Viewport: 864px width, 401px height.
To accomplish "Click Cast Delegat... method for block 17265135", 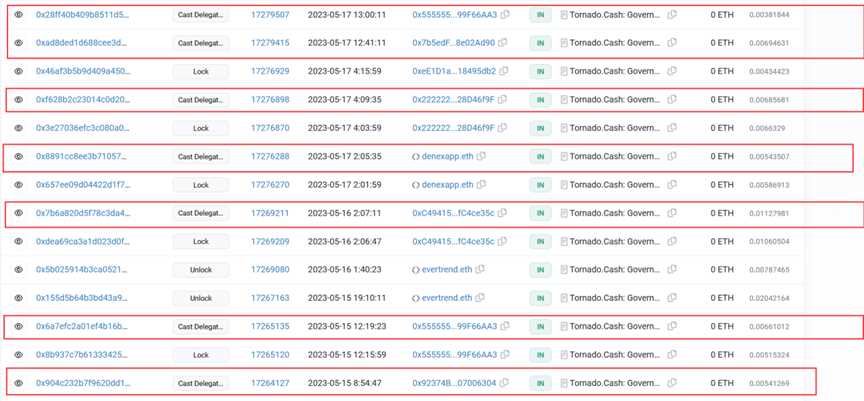I will [x=200, y=327].
